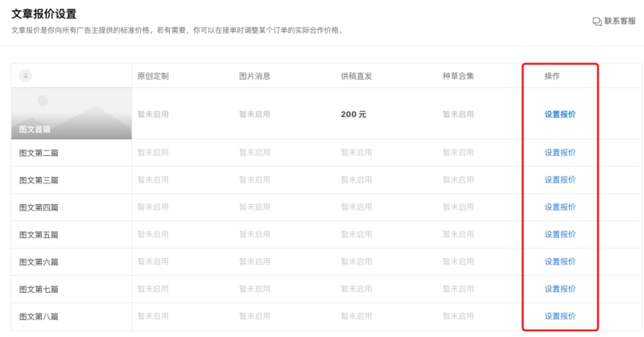Click the 图文第四篇 row label
Image resolution: width=644 pixels, height=337 pixels.
[x=39, y=208]
